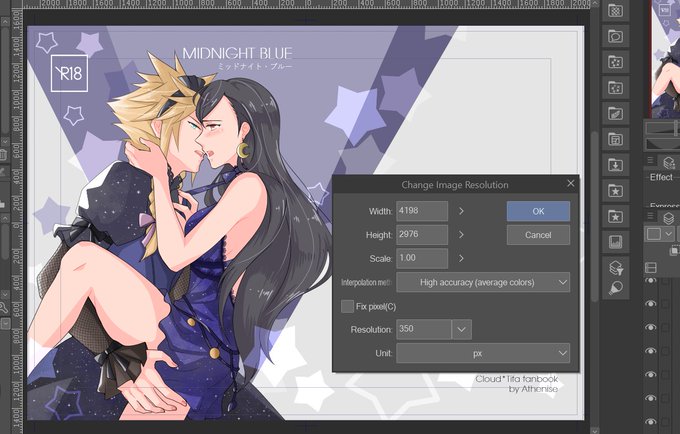Click the Navigator preview thumbnail

pyautogui.click(x=666, y=59)
